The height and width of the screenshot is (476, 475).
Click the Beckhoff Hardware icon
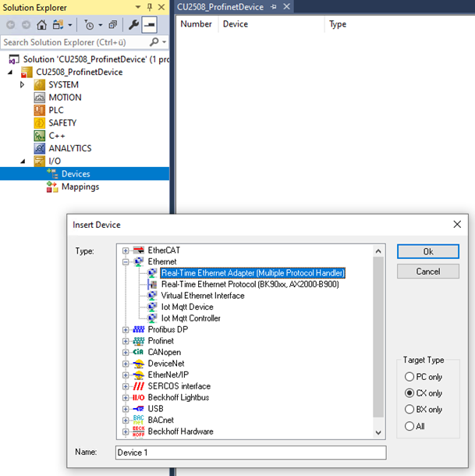(138, 432)
